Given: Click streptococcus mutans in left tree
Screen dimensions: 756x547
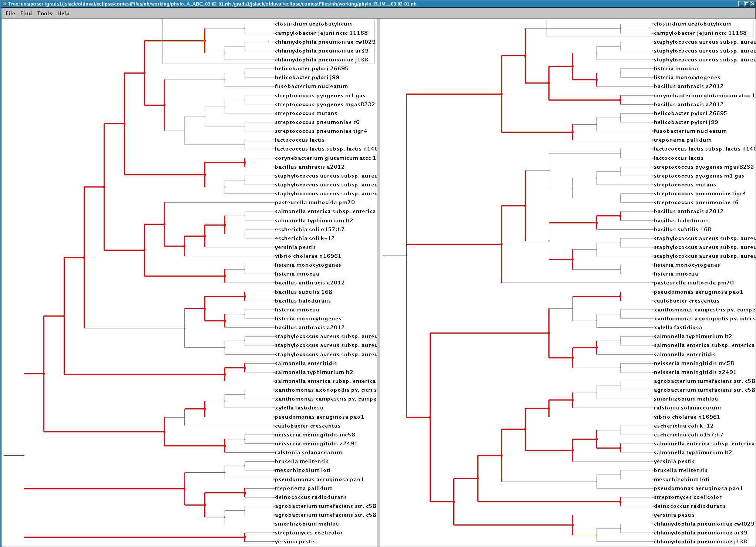Looking at the screenshot, I should (306, 113).
